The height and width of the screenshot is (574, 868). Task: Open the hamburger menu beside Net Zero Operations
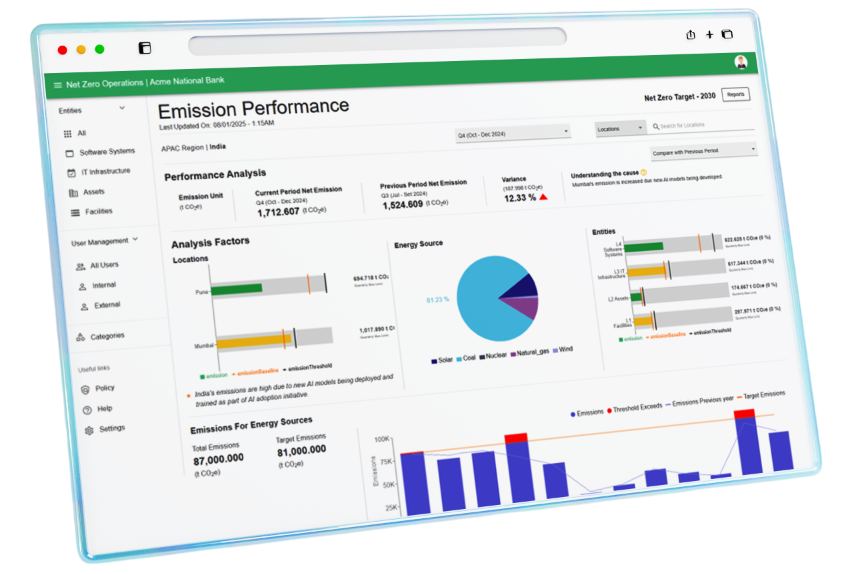point(58,85)
